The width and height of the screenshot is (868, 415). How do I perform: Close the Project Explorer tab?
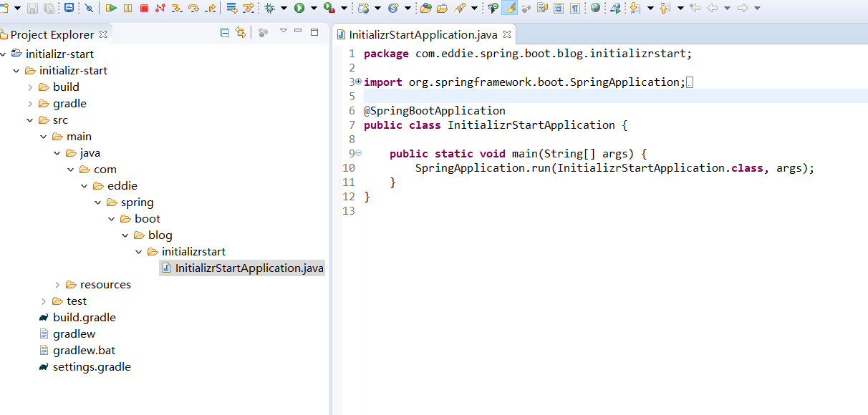coord(103,34)
